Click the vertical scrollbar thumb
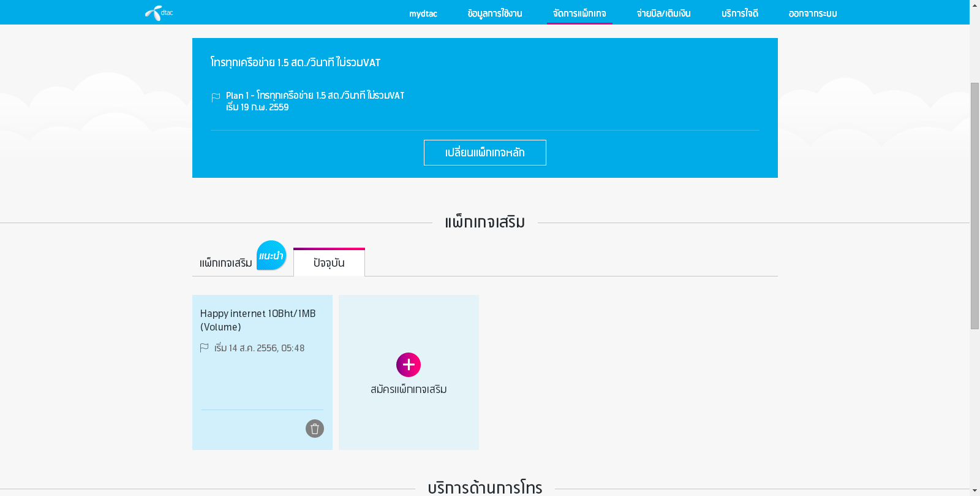The width and height of the screenshot is (980, 496). pos(974,205)
